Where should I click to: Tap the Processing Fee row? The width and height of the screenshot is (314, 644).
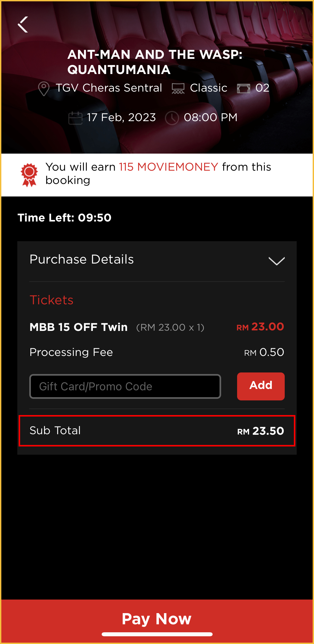pos(157,352)
